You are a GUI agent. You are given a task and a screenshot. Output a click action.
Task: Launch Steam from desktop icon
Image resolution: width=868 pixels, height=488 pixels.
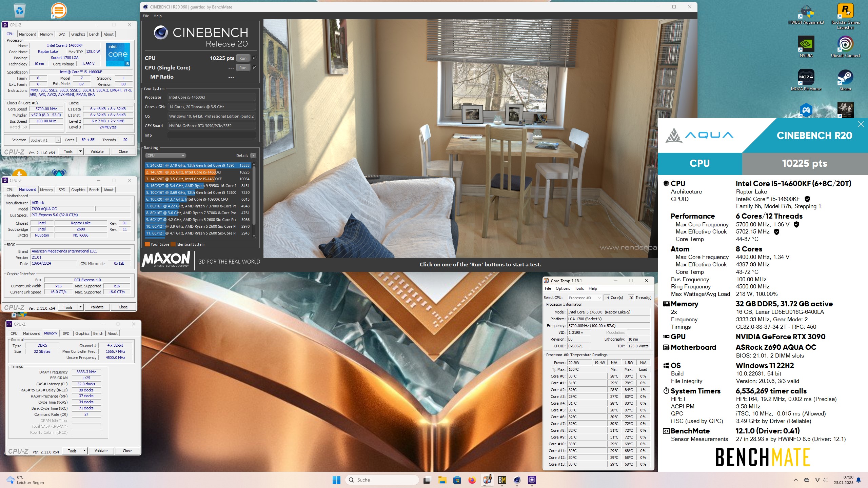pyautogui.click(x=845, y=80)
